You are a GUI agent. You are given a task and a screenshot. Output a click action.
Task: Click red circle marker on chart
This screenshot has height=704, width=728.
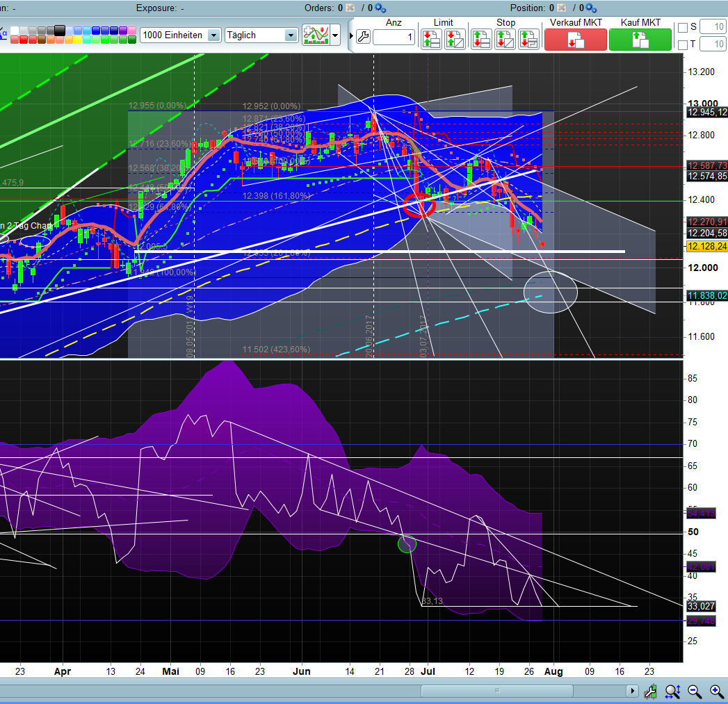pyautogui.click(x=419, y=205)
